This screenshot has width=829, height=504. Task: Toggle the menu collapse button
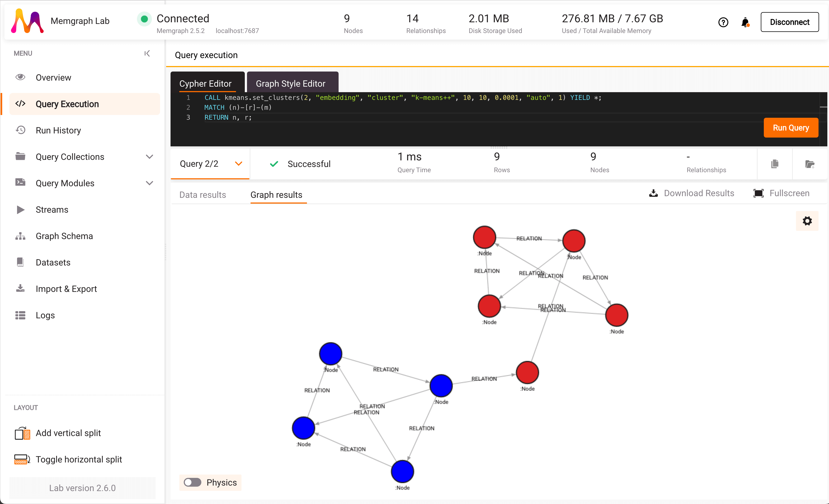[147, 53]
